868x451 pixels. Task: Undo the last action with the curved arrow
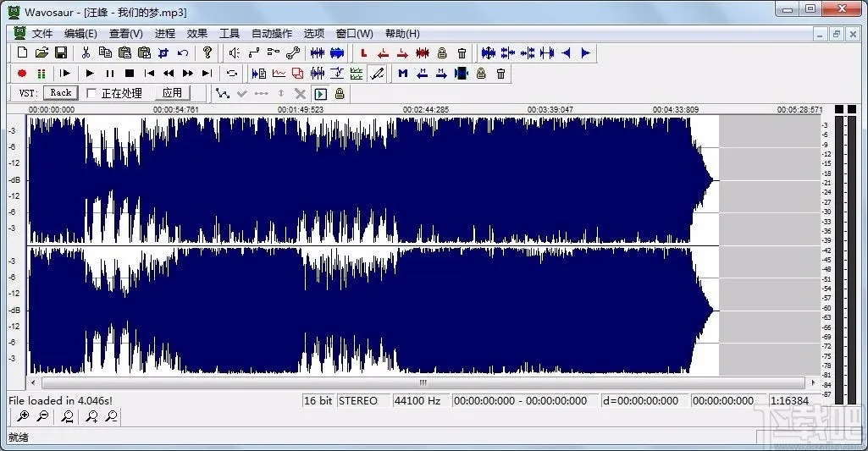(183, 53)
